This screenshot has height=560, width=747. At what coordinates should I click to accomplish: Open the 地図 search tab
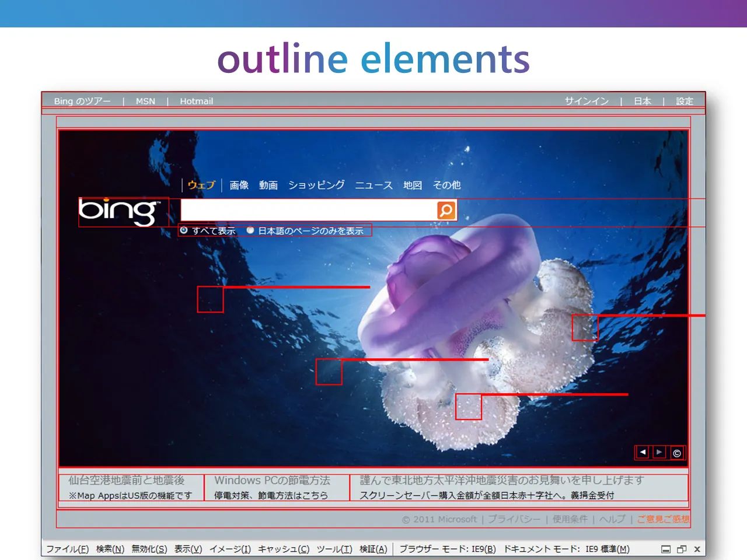(x=413, y=185)
